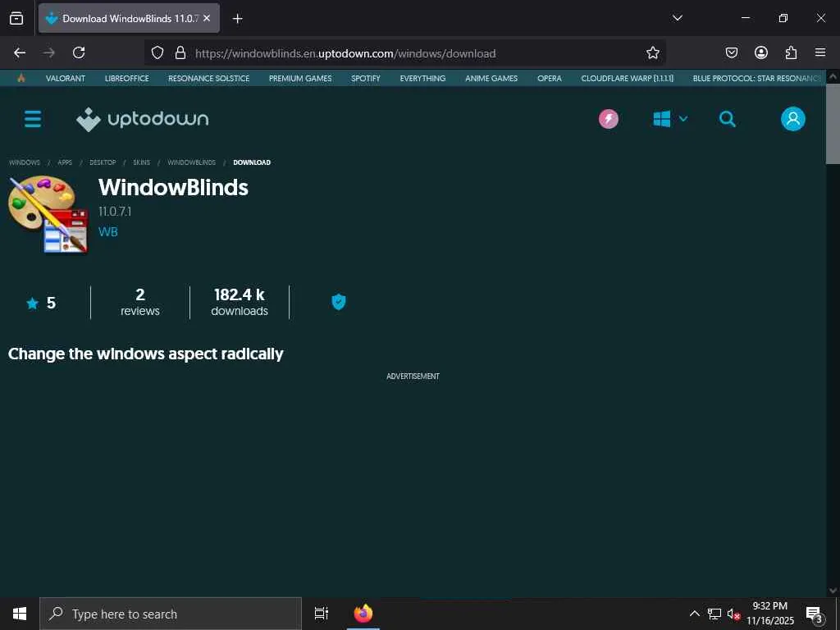840x630 pixels.
Task: Open the notification center icon
Action: [x=814, y=614]
